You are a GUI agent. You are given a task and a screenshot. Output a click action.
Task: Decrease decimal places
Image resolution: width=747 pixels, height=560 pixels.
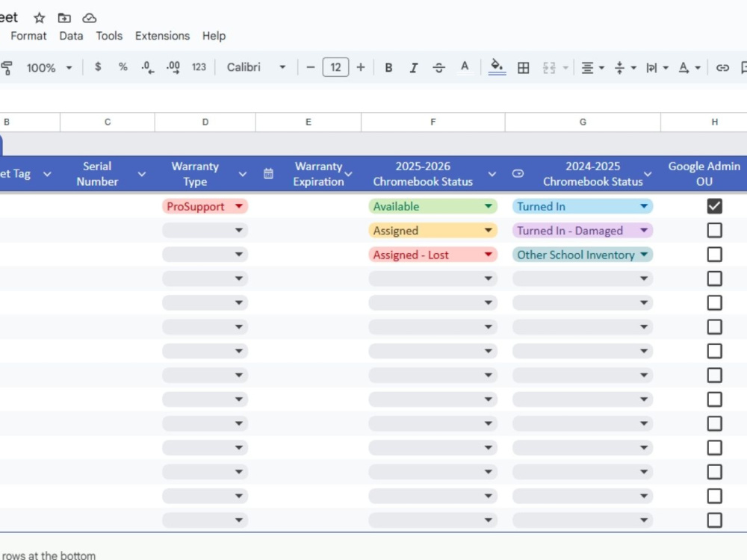pyautogui.click(x=147, y=67)
